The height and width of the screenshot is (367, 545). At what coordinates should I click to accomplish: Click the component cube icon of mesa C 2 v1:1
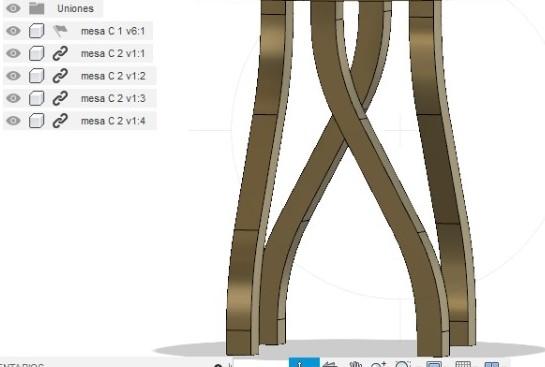coord(36,54)
